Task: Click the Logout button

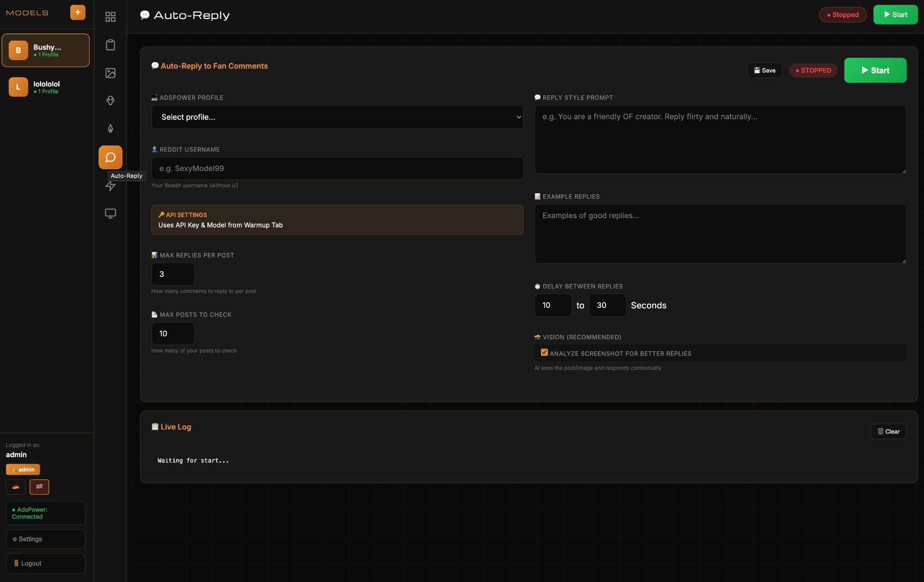Action: coord(46,564)
